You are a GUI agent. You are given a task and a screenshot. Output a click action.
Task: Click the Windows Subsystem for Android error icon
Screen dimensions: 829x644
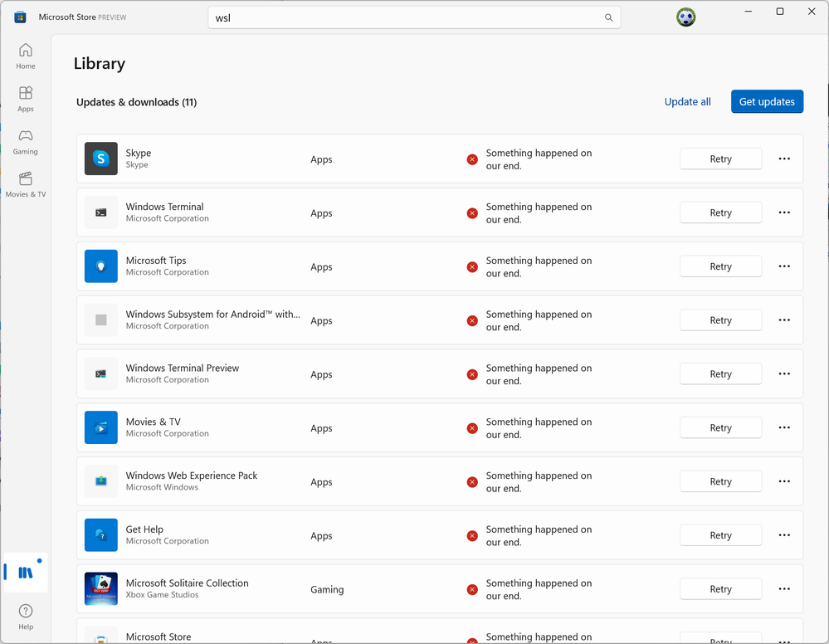[472, 321]
